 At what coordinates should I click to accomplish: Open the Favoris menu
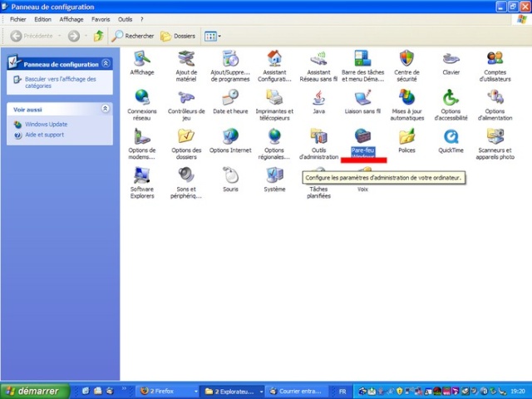point(101,19)
